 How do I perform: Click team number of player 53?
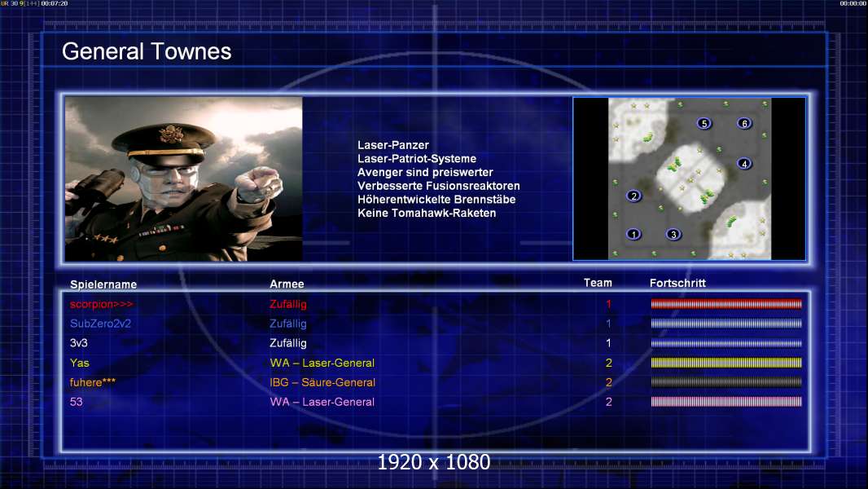pos(608,402)
